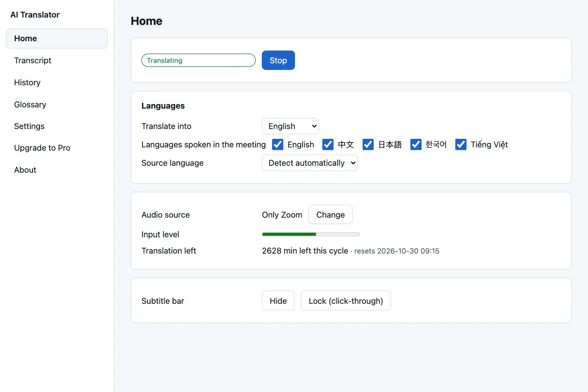Viewport: 588px width, 392px height.
Task: Click the Home page heading
Action: click(147, 21)
